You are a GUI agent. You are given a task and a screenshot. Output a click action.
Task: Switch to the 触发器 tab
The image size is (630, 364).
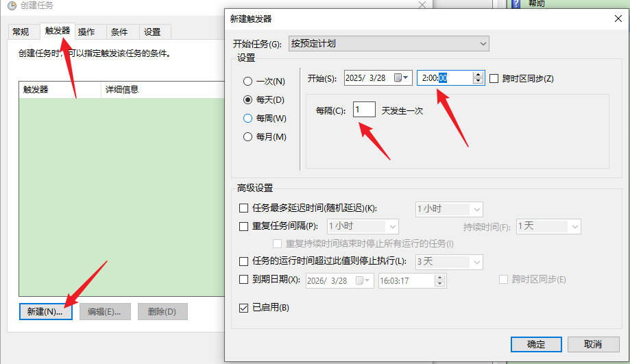point(58,31)
